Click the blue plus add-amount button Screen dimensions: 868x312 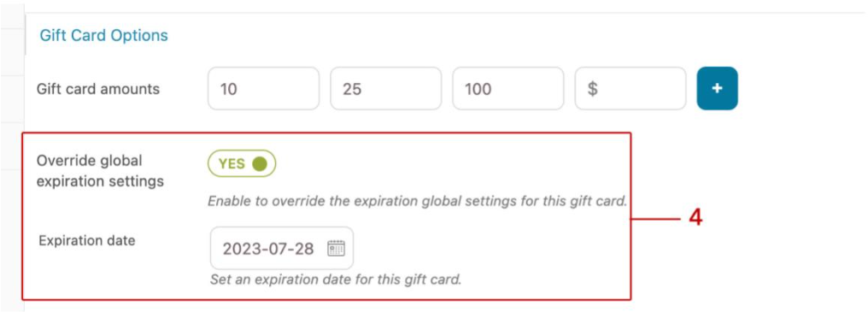(717, 89)
